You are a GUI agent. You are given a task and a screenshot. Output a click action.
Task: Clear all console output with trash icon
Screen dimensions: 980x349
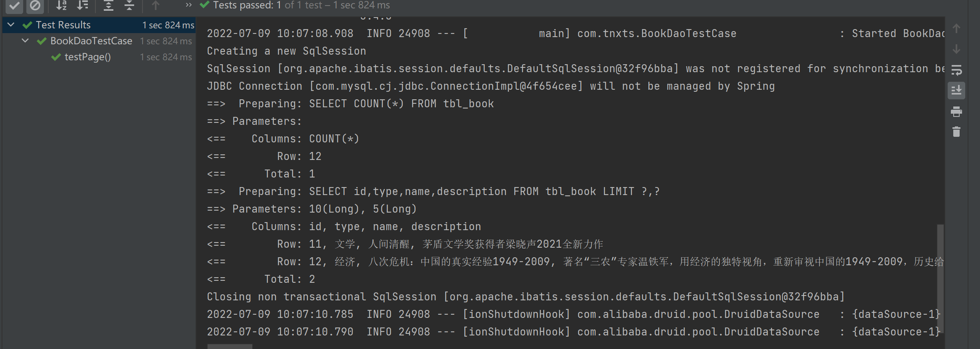point(956,132)
